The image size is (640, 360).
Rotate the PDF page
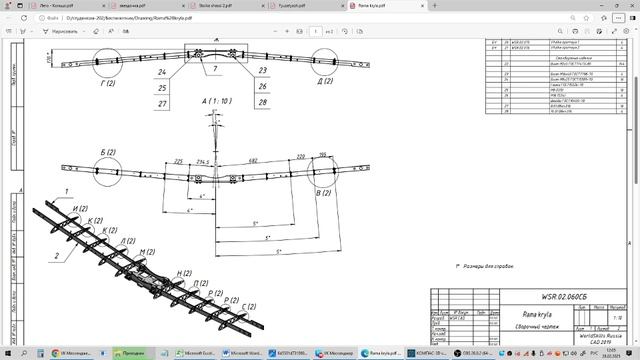click(x=345, y=31)
